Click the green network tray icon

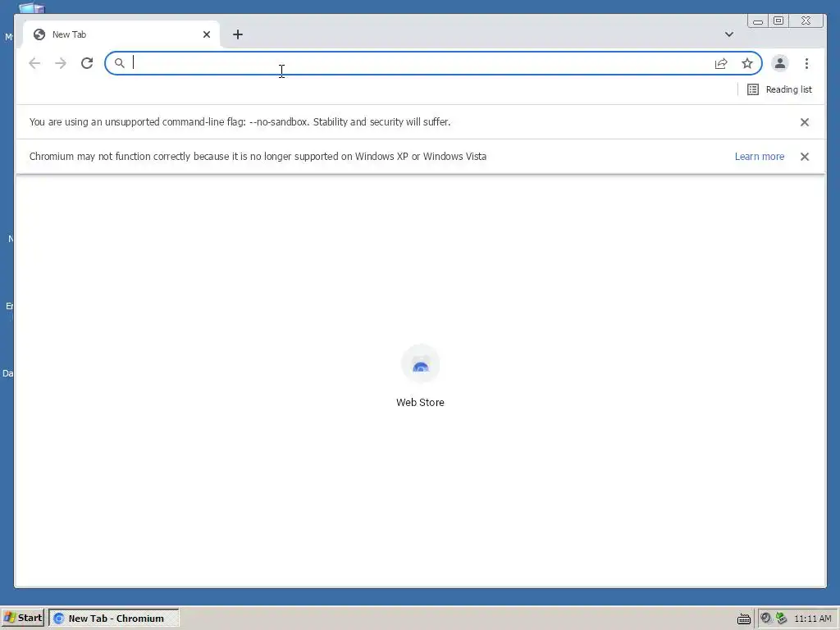[x=782, y=619]
